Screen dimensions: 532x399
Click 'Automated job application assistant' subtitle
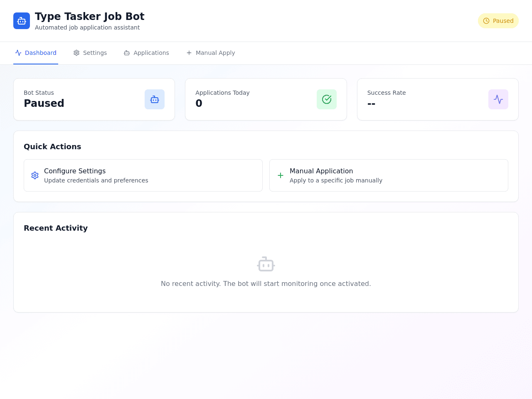coord(87,27)
